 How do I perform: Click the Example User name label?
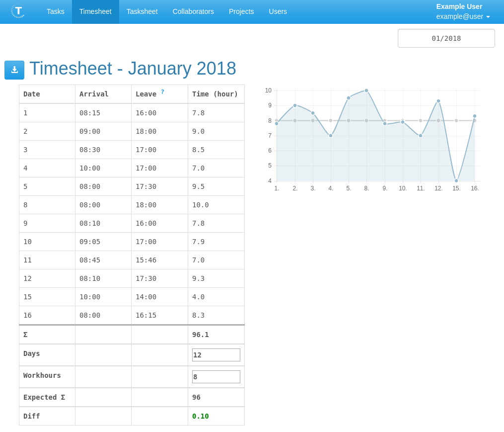click(458, 7)
